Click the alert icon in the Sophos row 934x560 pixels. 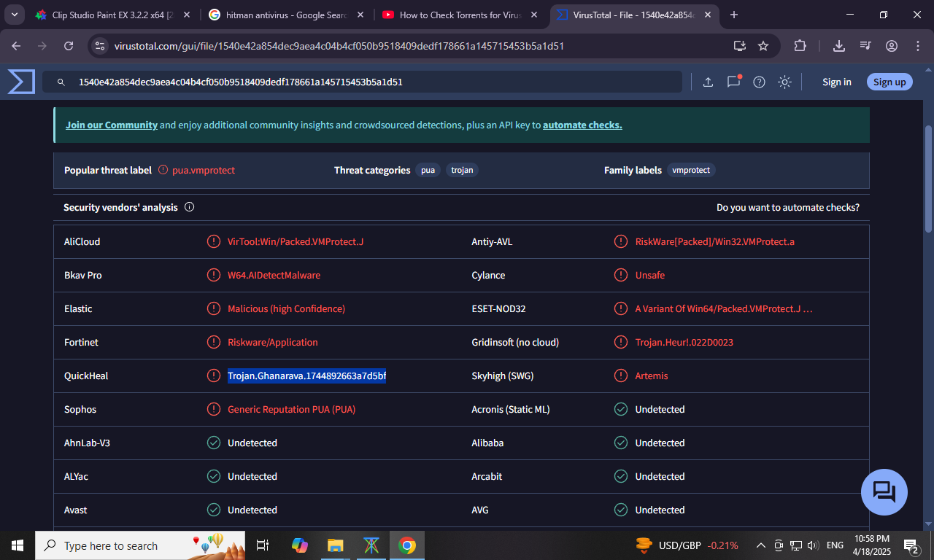214,409
